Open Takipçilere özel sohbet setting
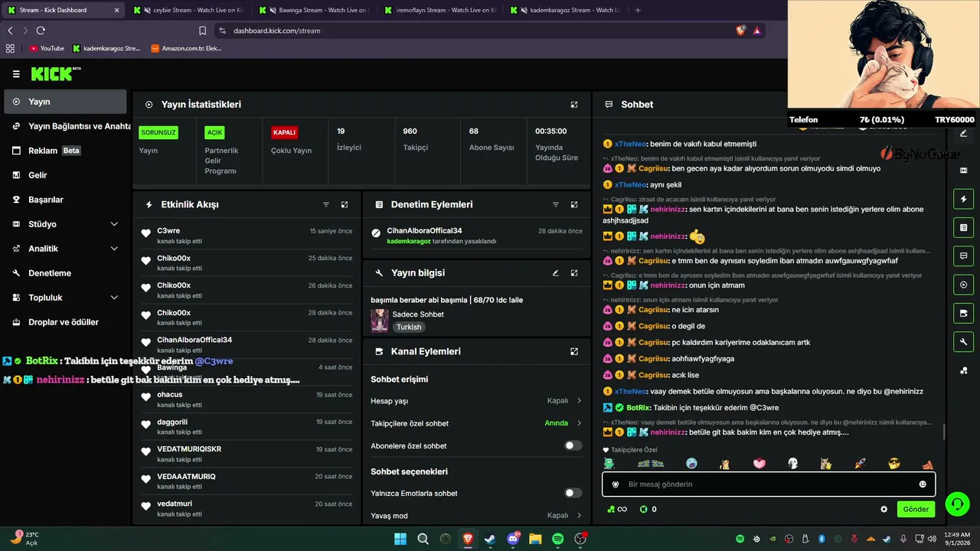The image size is (980, 551). tap(476, 423)
